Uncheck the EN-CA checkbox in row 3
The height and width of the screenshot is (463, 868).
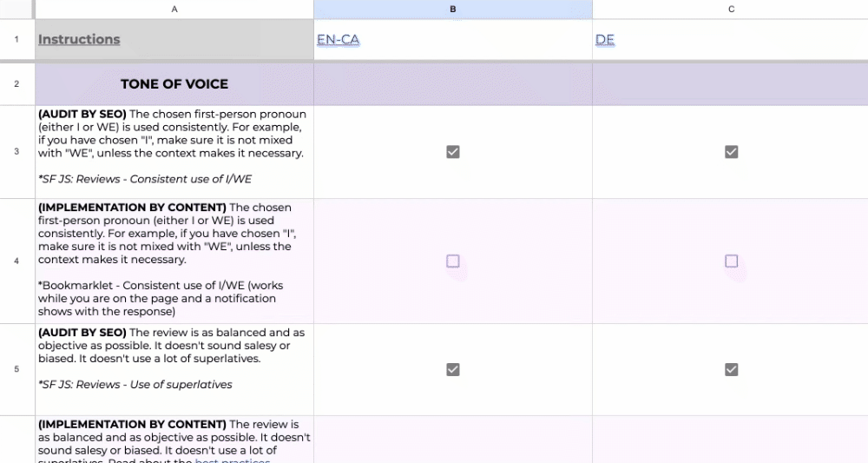[x=452, y=152]
